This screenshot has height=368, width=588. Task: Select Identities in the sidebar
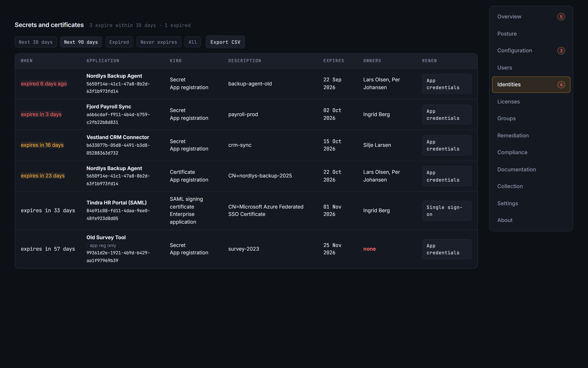coord(531,84)
